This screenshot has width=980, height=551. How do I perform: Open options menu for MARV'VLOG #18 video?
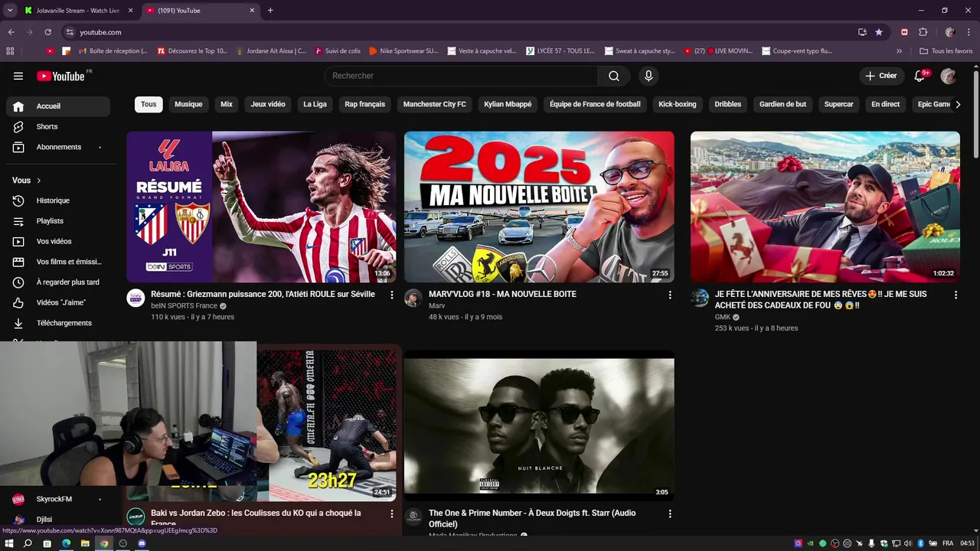670,295
